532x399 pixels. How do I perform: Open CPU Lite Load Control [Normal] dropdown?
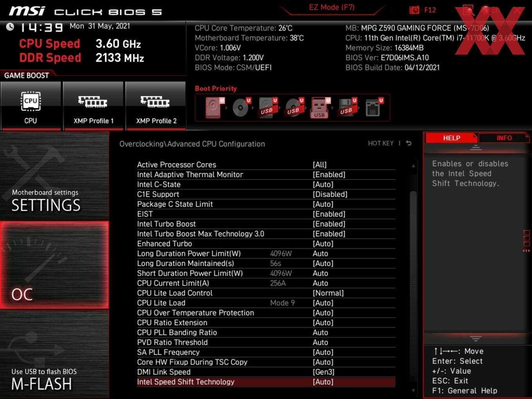(x=328, y=293)
